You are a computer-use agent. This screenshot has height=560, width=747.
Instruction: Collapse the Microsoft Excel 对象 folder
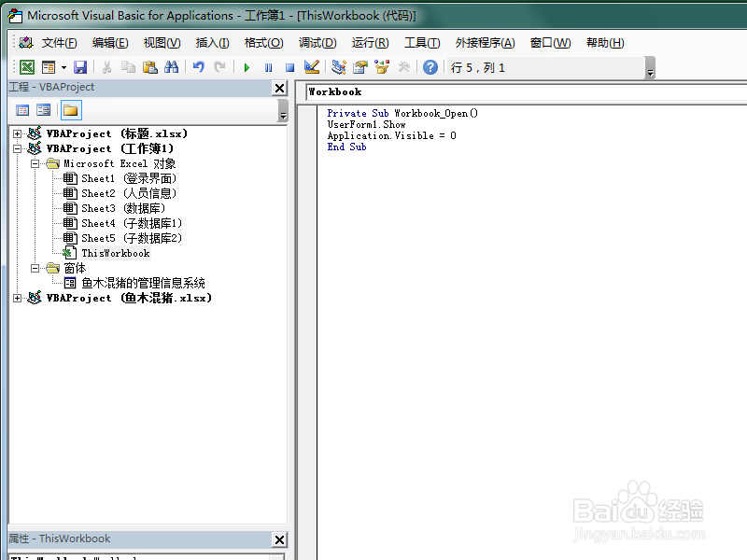click(35, 164)
